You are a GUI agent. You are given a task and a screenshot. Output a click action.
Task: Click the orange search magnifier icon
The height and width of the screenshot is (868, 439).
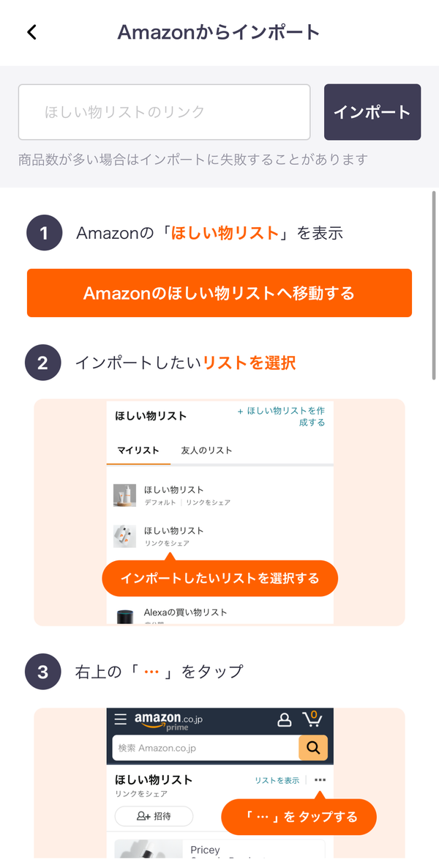(x=313, y=748)
